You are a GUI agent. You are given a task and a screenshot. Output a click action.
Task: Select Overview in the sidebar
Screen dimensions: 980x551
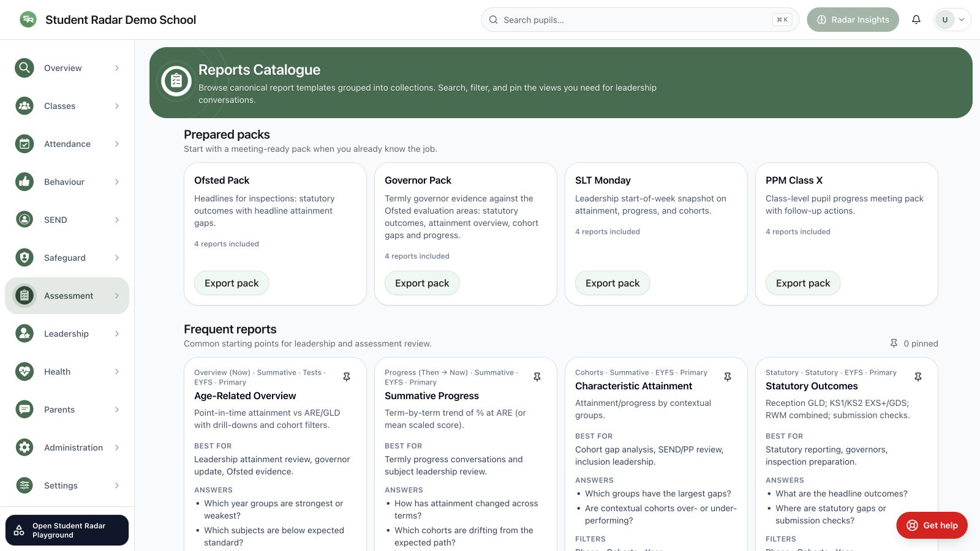(67, 68)
